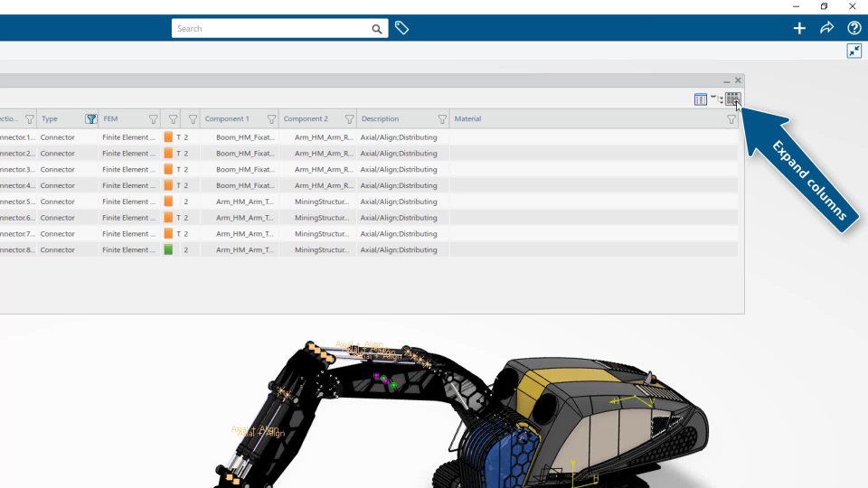This screenshot has height=488, width=868.
Task: Toggle filter on FEM column
Action: (x=154, y=119)
